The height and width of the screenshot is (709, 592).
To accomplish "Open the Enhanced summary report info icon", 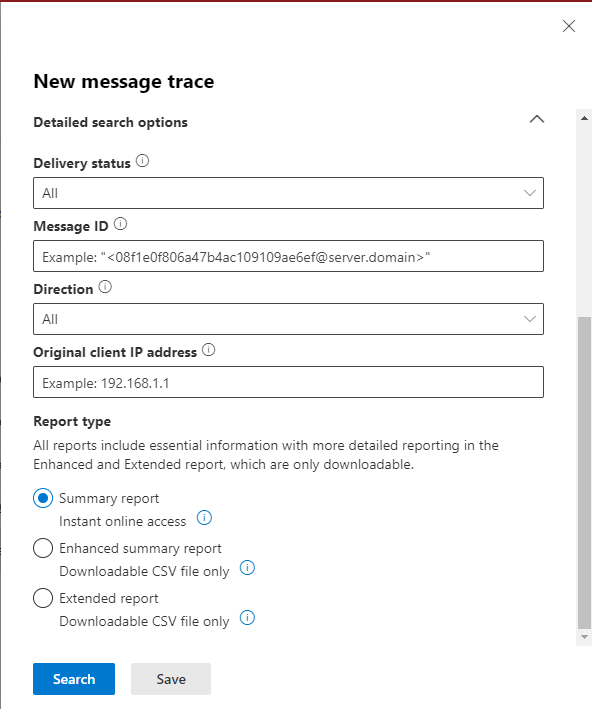I will (x=247, y=567).
